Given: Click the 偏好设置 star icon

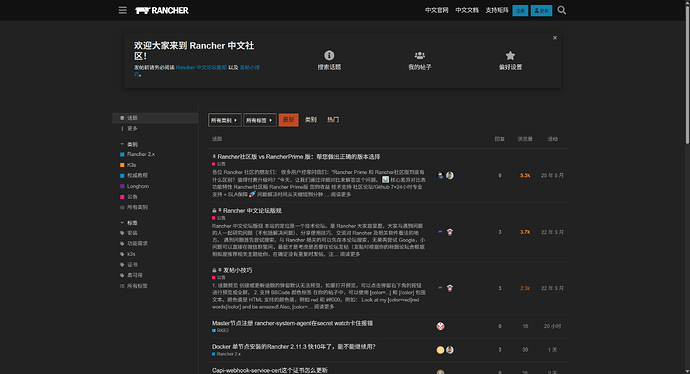Looking at the screenshot, I should pos(510,55).
